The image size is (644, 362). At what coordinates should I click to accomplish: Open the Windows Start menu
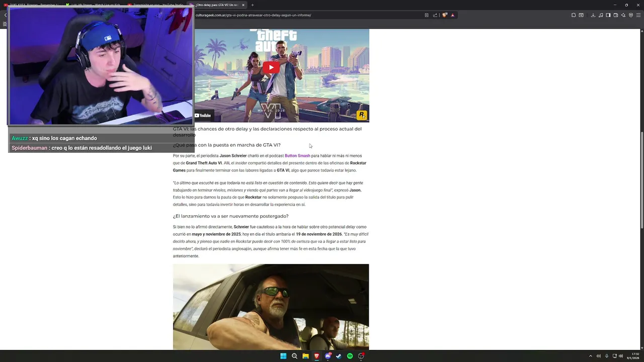(283, 356)
